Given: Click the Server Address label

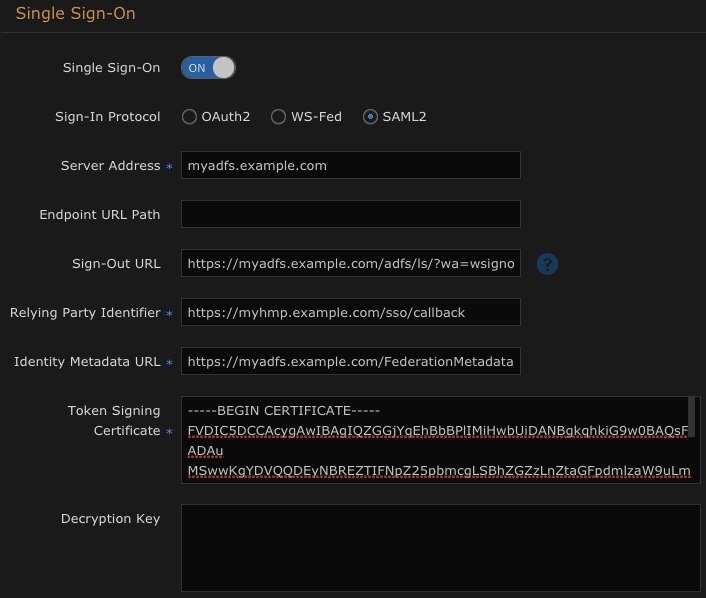Looking at the screenshot, I should pyautogui.click(x=110, y=166).
